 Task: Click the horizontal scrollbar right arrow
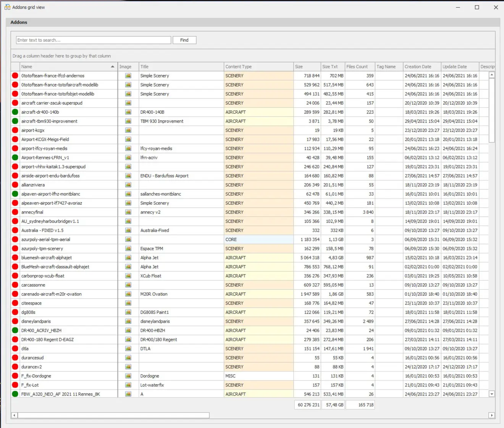pos(492,415)
